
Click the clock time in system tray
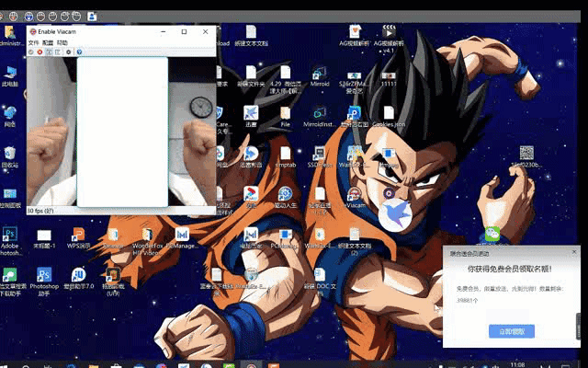coord(518,364)
